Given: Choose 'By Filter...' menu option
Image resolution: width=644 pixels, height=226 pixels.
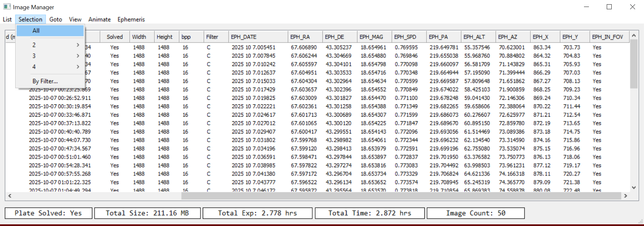Looking at the screenshot, I should click(45, 81).
